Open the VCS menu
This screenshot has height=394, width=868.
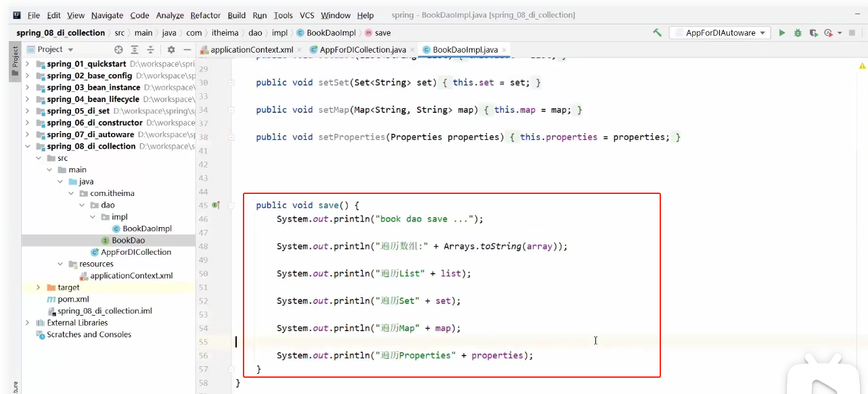307,15
